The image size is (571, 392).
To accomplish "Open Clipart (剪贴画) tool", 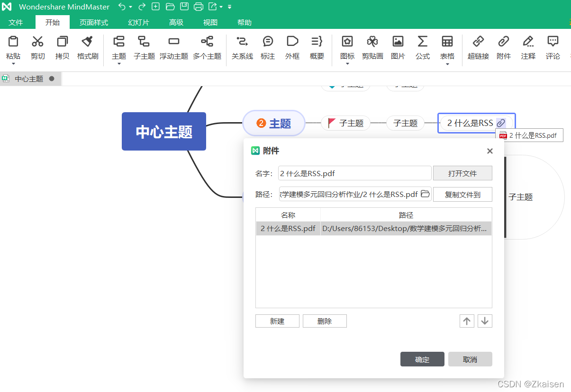I will [x=372, y=48].
